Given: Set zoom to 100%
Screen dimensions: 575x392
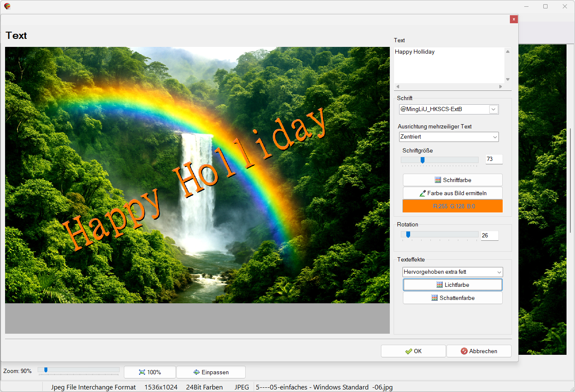Looking at the screenshot, I should point(150,372).
